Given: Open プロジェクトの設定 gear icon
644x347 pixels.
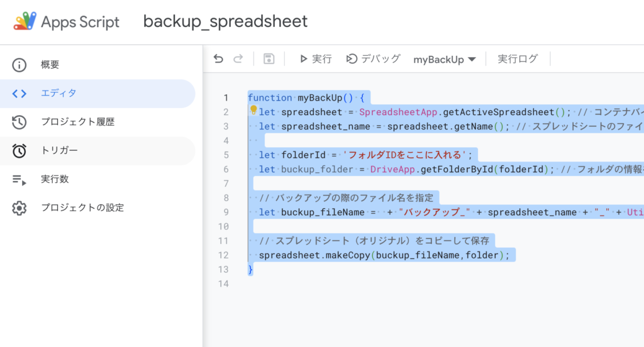Looking at the screenshot, I should pyautogui.click(x=19, y=207).
